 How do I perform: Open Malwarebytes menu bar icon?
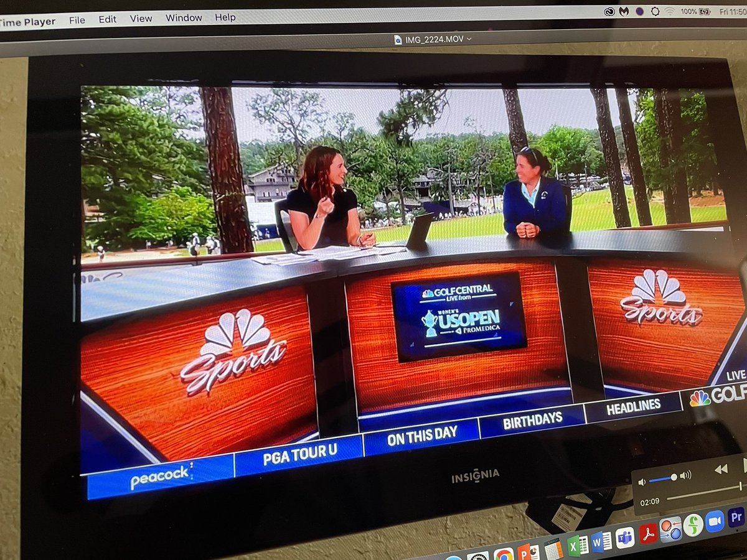624,11
